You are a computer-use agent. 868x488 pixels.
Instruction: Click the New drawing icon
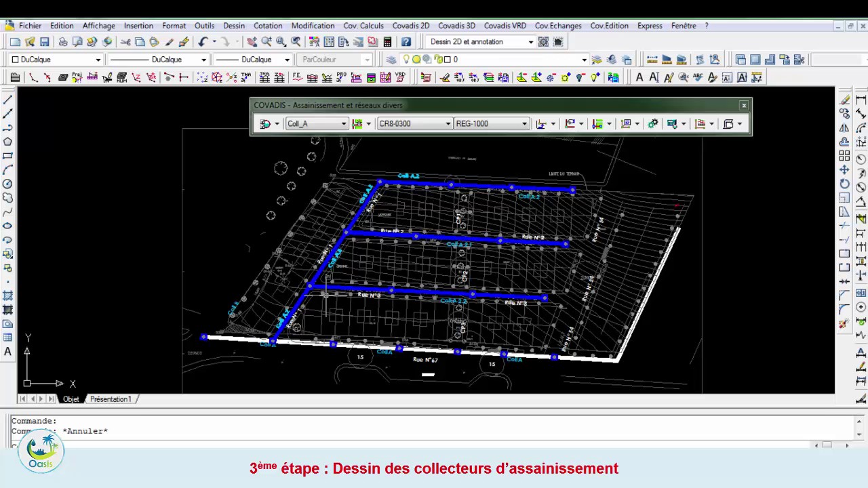[15, 42]
